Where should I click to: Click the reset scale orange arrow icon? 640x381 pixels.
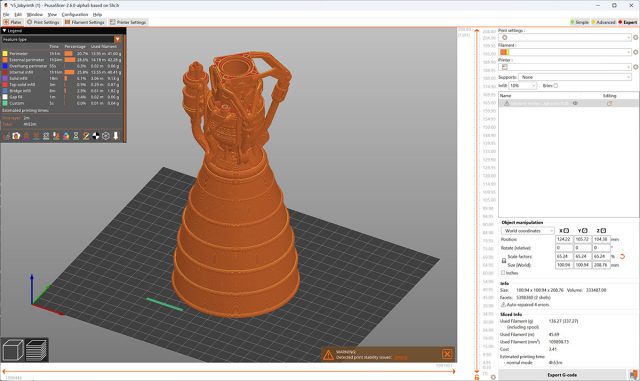(x=622, y=256)
